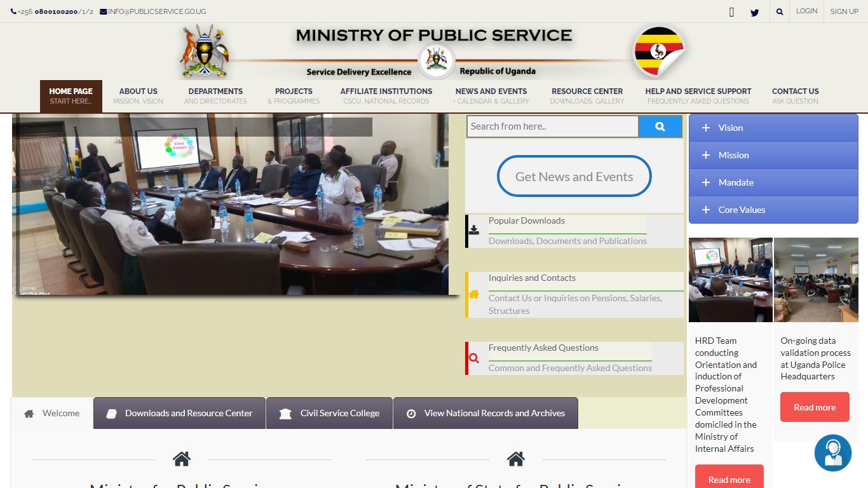
Task: Click the info@publicservice.go.ug email address
Action: click(157, 11)
